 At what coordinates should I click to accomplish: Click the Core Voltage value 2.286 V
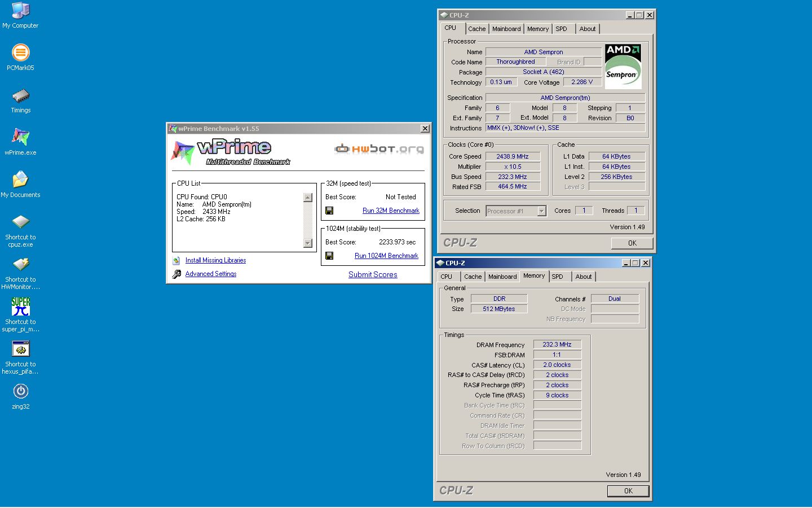pos(582,82)
